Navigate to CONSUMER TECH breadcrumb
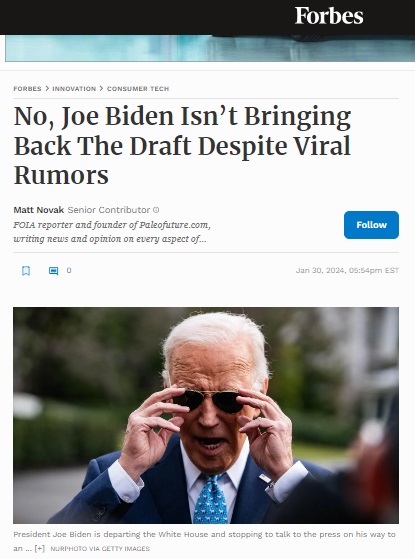Image resolution: width=415 pixels, height=559 pixels. 138,88
